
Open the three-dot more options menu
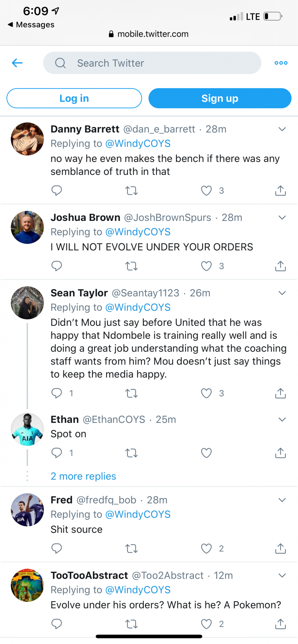point(281,63)
